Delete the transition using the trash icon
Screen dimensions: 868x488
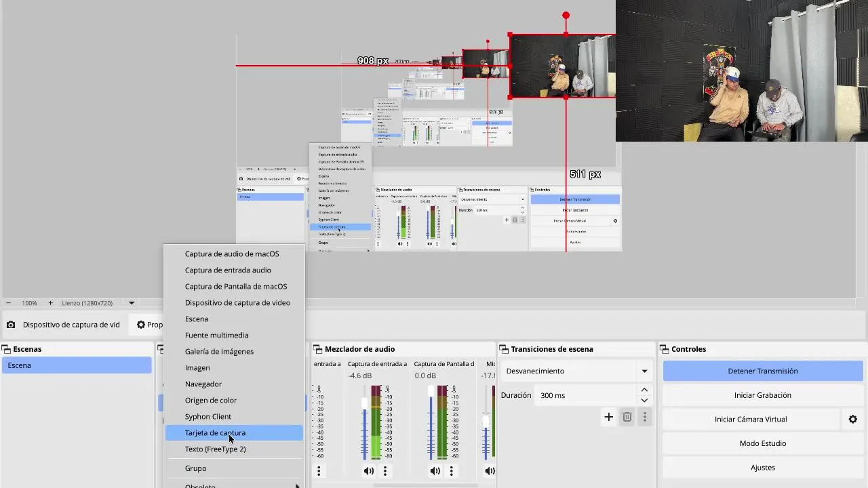(627, 417)
